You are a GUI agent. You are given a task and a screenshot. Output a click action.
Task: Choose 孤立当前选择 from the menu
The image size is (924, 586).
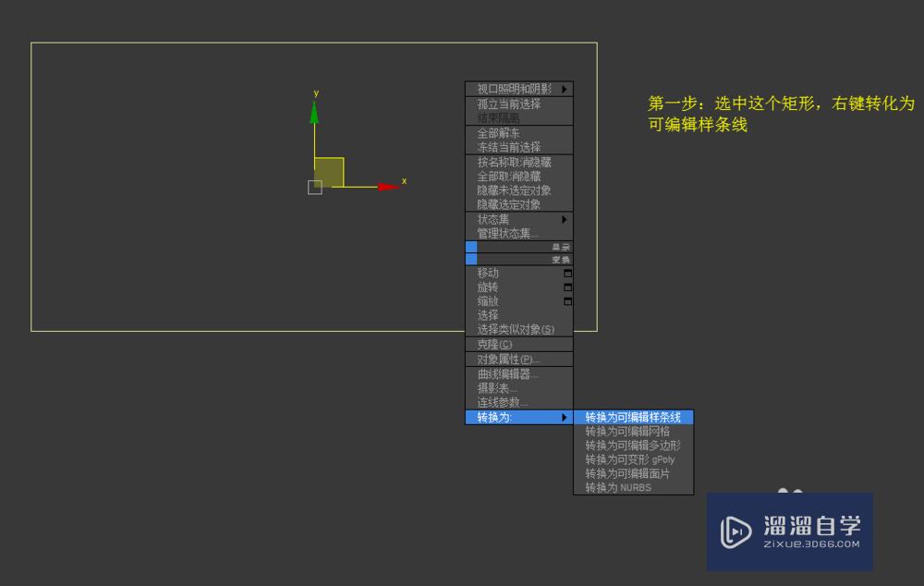pyautogui.click(x=519, y=104)
